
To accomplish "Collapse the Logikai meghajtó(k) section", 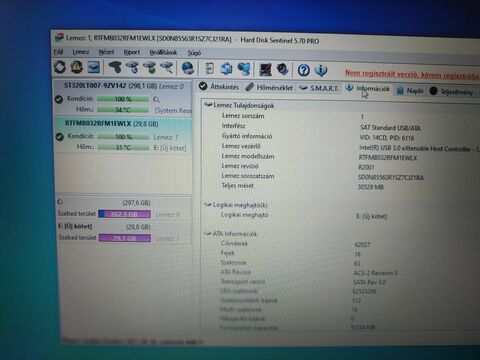I will [x=208, y=204].
